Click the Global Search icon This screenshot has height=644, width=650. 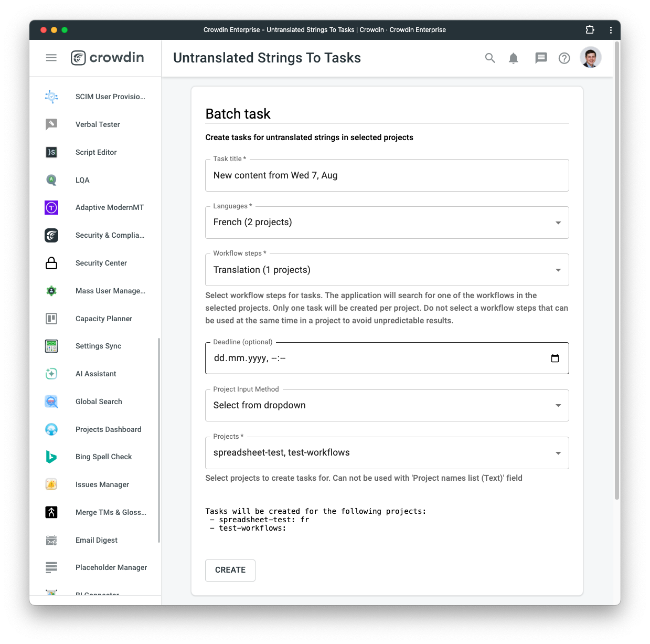click(51, 402)
